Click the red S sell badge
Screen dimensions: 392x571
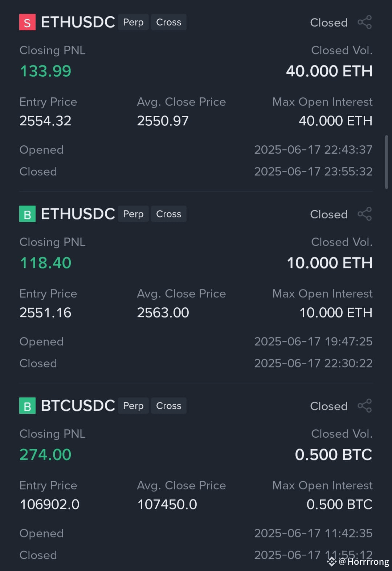click(x=27, y=22)
